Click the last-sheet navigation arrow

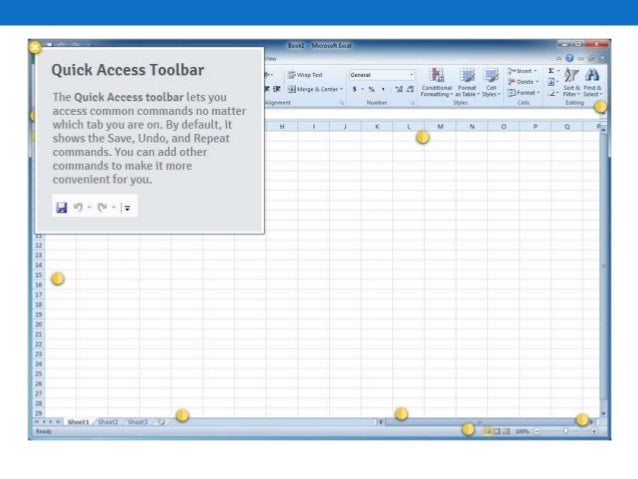coord(58,422)
